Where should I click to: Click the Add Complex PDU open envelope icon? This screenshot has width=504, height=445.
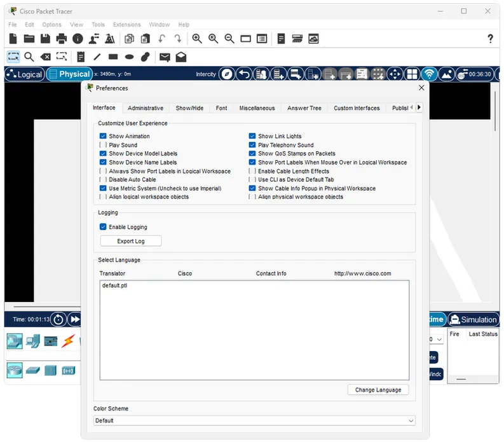(x=181, y=57)
